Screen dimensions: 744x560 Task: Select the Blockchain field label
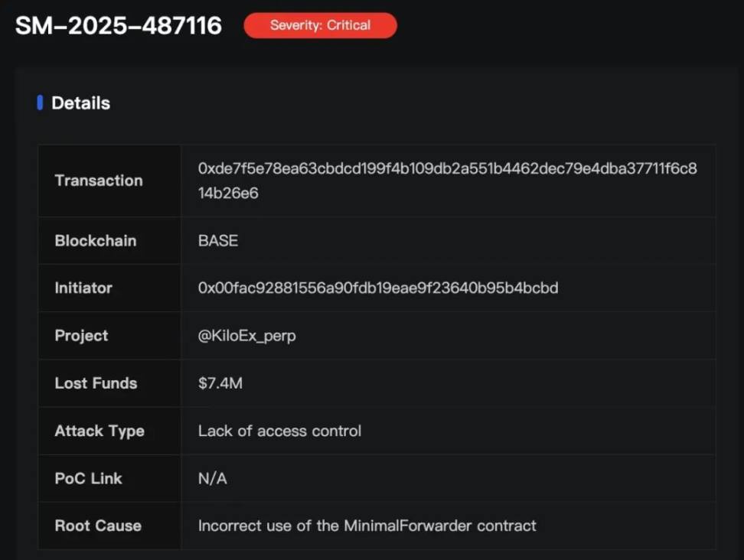pyautogui.click(x=96, y=241)
